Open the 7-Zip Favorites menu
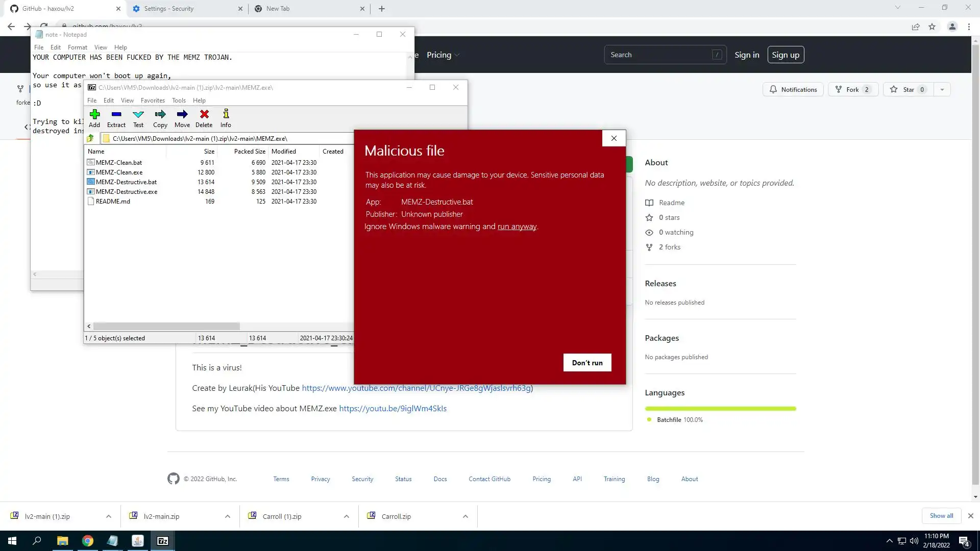 click(153, 101)
